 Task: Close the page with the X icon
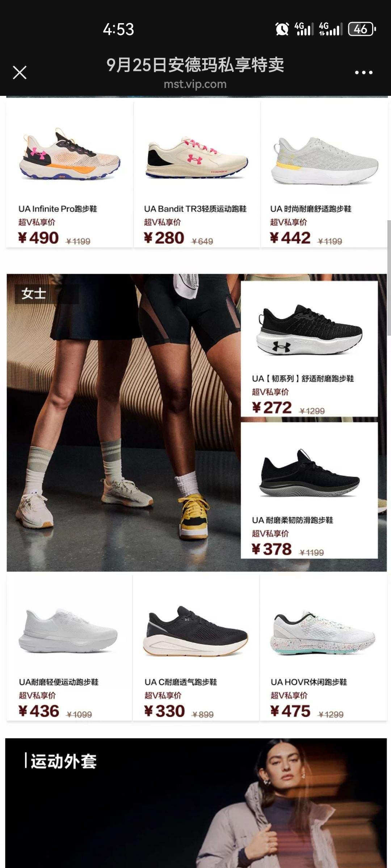click(x=20, y=72)
